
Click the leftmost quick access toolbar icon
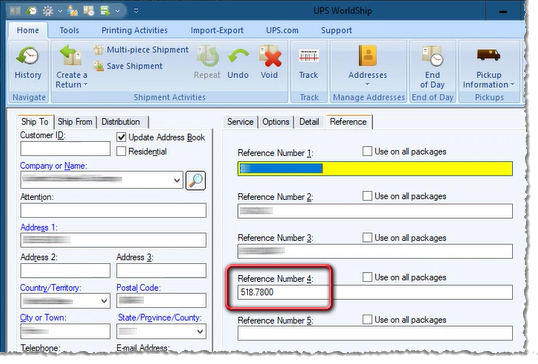(15, 11)
